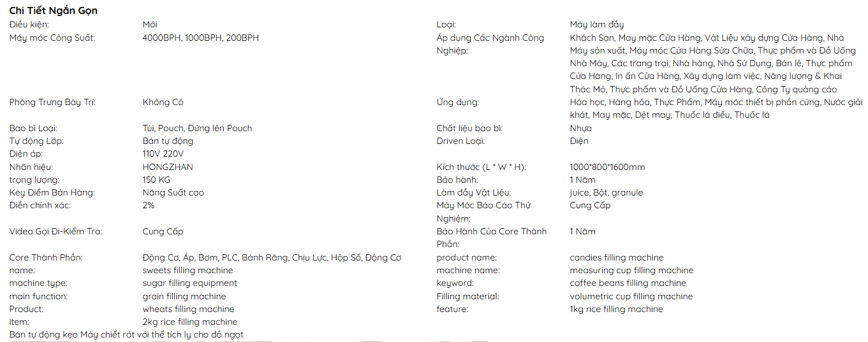Click the bottom product title starting "Bán tự động kẹo"
This screenshot has height=342, width=868.
pyautogui.click(x=126, y=334)
